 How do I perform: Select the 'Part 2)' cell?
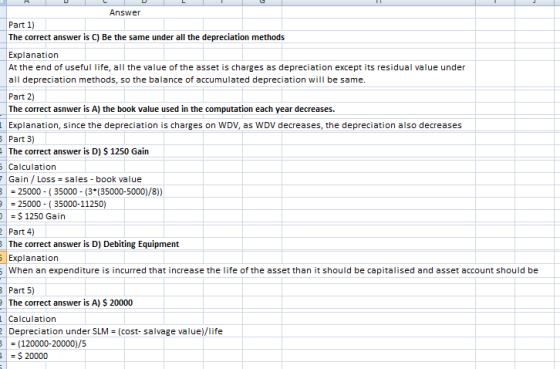point(21,96)
